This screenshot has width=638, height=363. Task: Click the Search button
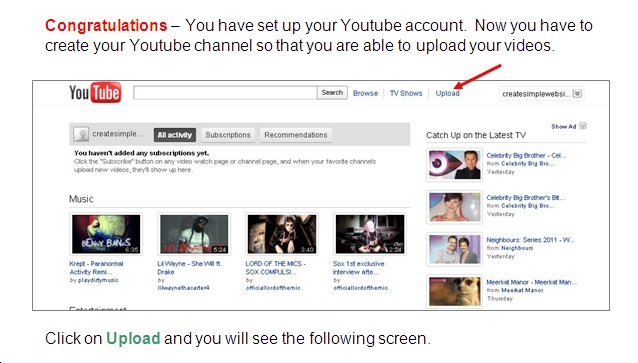[332, 92]
